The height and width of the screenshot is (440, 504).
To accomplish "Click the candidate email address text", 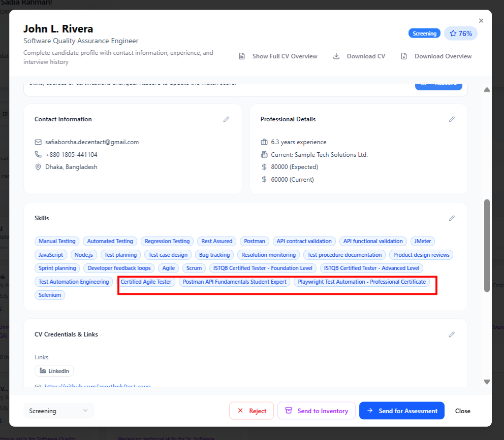I will 92,142.
